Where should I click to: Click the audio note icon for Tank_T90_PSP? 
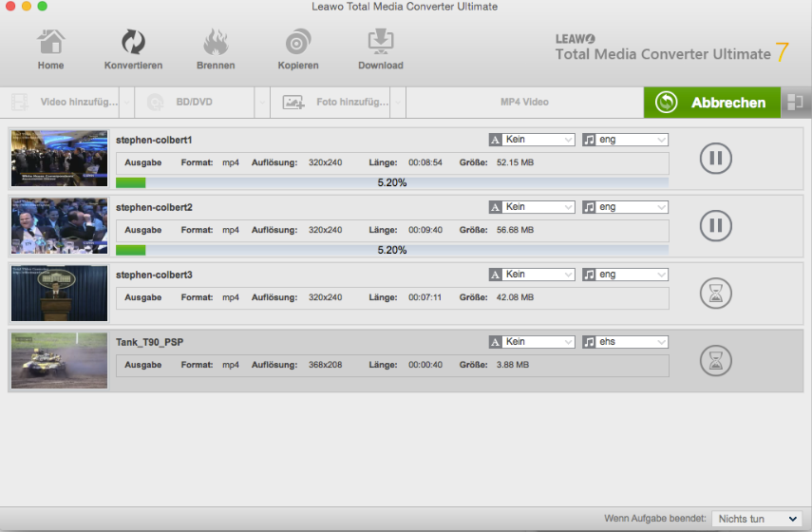pyautogui.click(x=589, y=341)
